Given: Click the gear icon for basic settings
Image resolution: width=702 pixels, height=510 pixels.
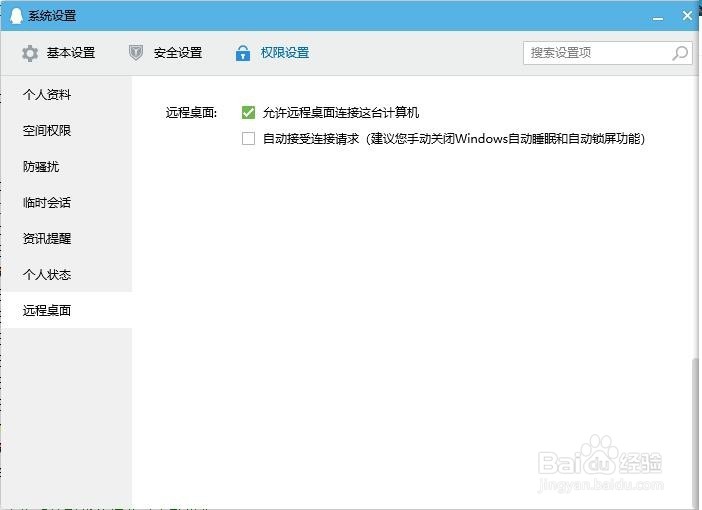Looking at the screenshot, I should pos(30,53).
